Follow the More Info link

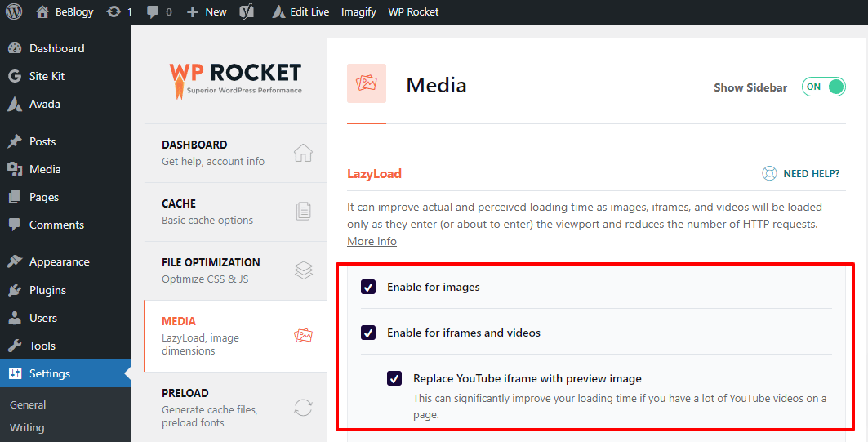[x=372, y=241]
